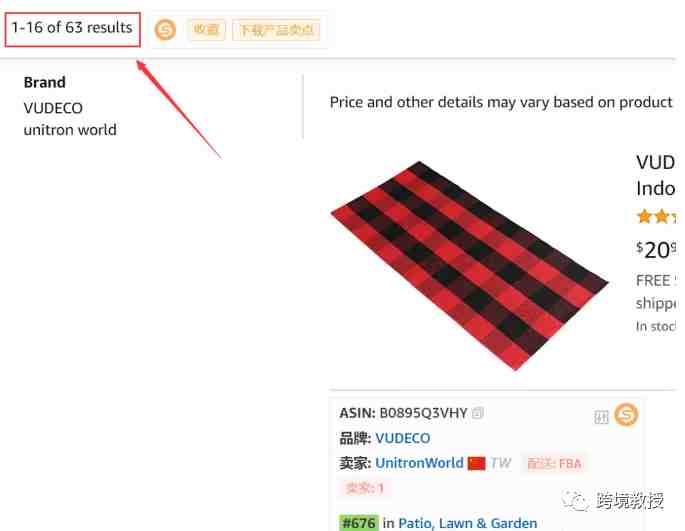Click the orange S logo in the ASIN panel
This screenshot has width=685, height=531.
[626, 414]
